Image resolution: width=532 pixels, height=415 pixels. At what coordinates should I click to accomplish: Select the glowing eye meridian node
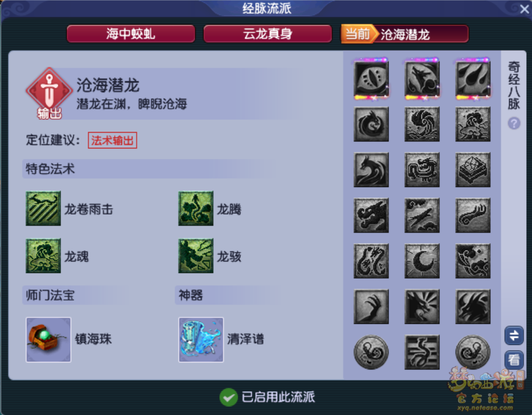point(371,79)
